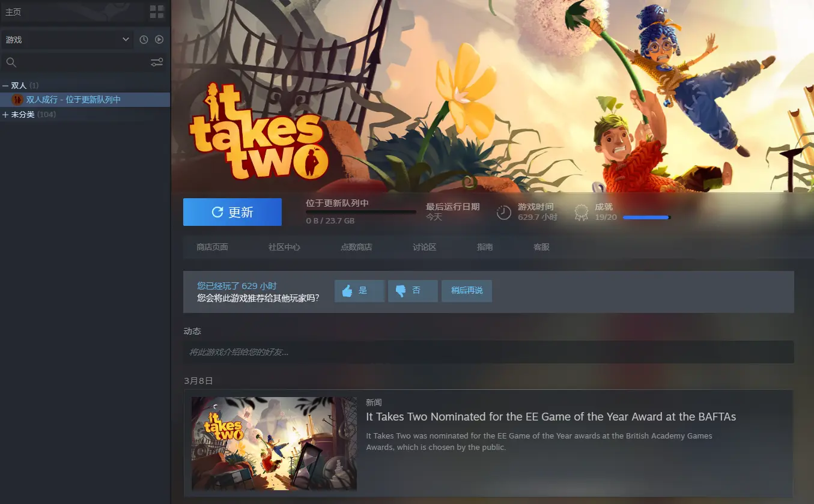Open the 客服 tab
The width and height of the screenshot is (814, 504).
pyautogui.click(x=541, y=247)
